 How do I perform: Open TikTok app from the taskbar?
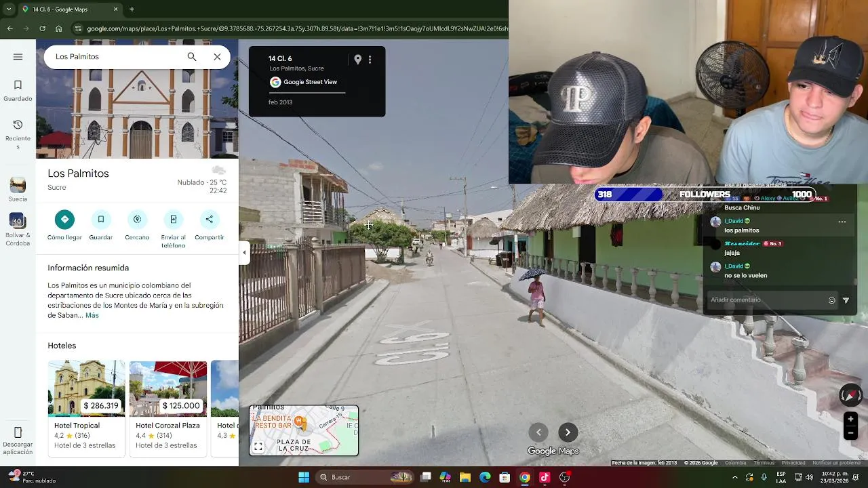coord(545,477)
